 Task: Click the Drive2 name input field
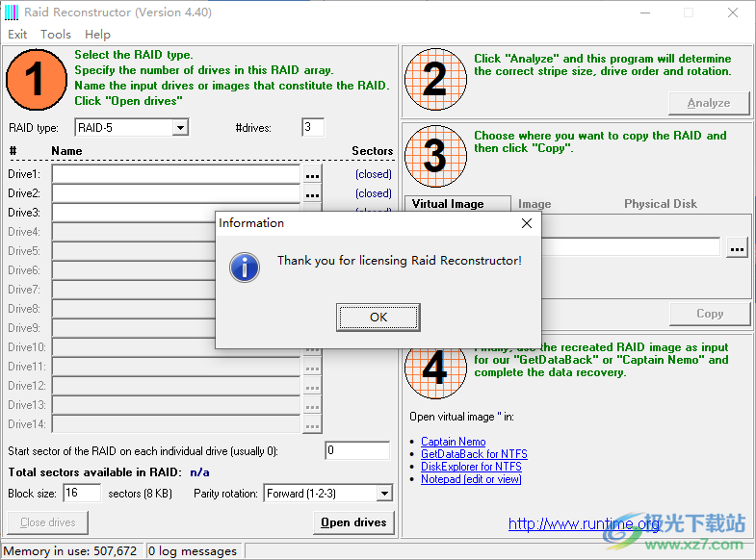[175, 193]
